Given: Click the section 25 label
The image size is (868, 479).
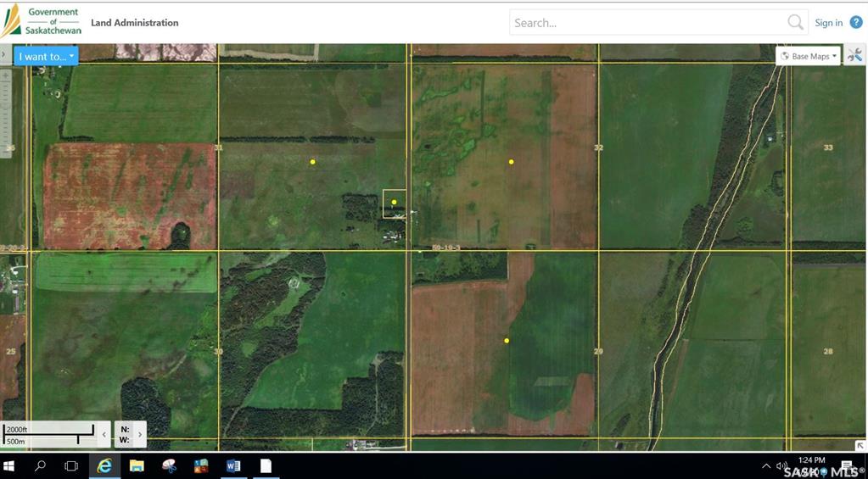Looking at the screenshot, I should click(x=10, y=351).
